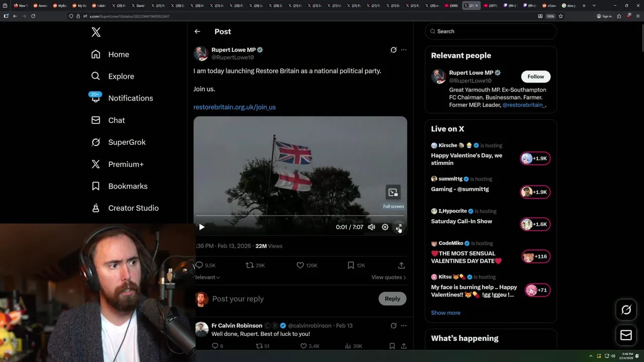Share Rupert Lowe's post
Viewport: 644px width, 362px height.
point(401,265)
